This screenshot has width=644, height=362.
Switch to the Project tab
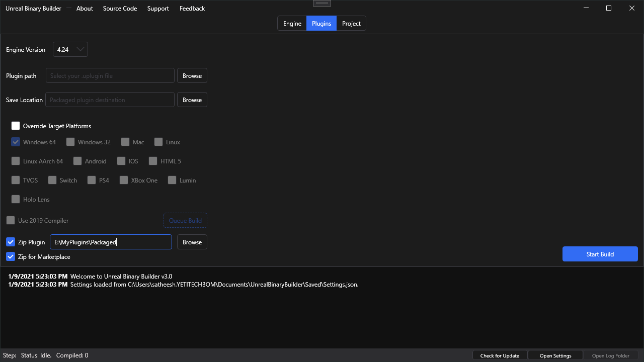coord(351,24)
